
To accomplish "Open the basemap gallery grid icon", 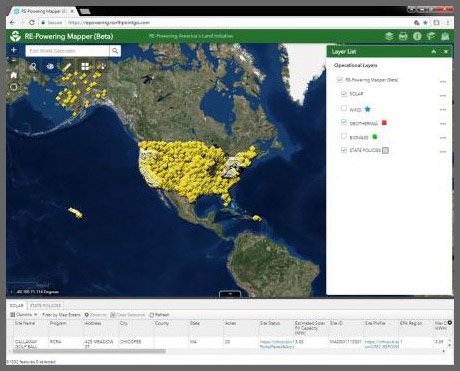I will (x=85, y=66).
